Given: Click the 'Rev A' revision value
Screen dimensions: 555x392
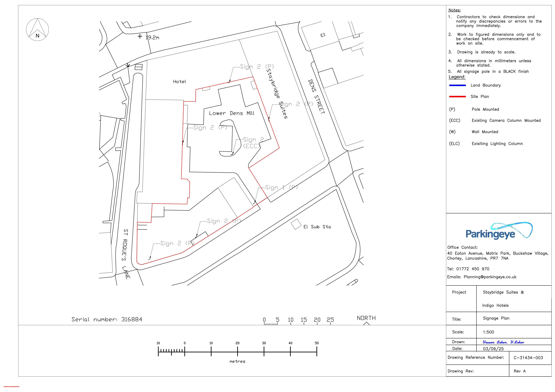Looking at the screenshot, I should click(x=520, y=371).
